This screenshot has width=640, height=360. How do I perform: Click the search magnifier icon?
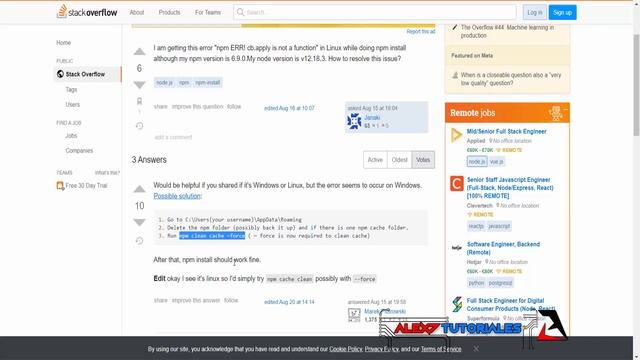pos(240,12)
